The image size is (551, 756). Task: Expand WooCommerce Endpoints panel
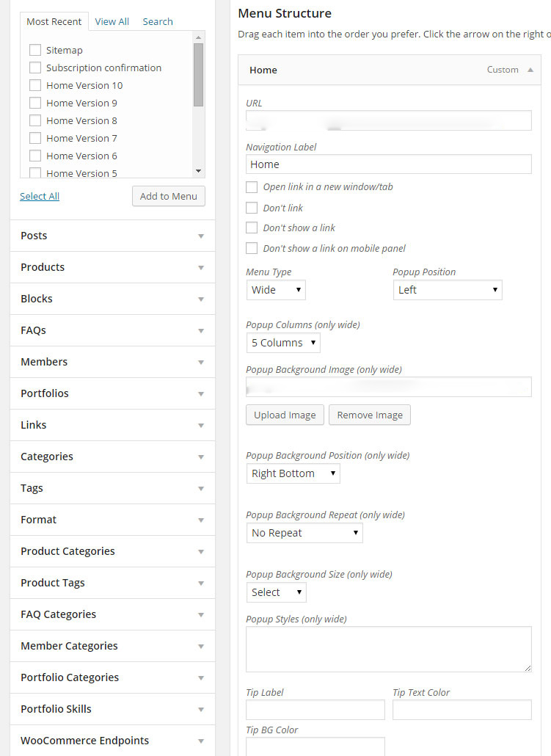(112, 741)
